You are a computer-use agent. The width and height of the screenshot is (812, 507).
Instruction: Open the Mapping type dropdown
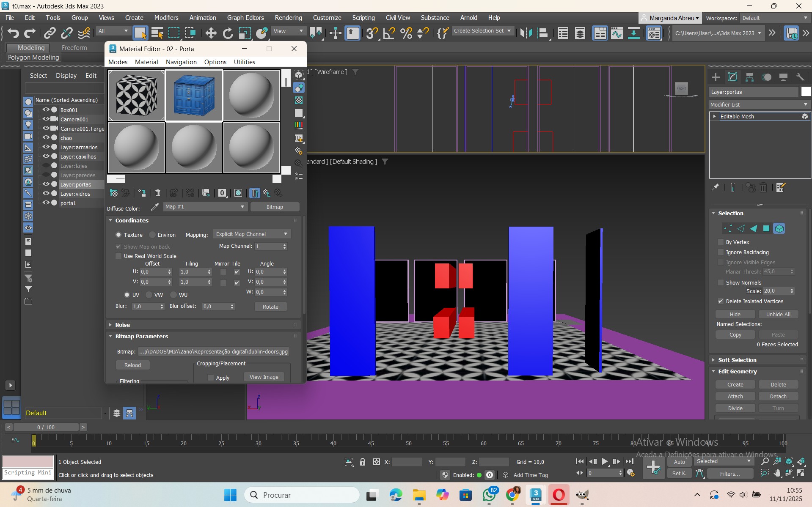tap(252, 234)
